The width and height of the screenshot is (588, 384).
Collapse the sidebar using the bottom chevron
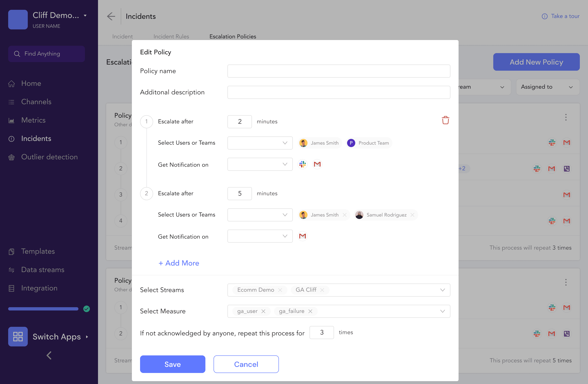point(49,355)
